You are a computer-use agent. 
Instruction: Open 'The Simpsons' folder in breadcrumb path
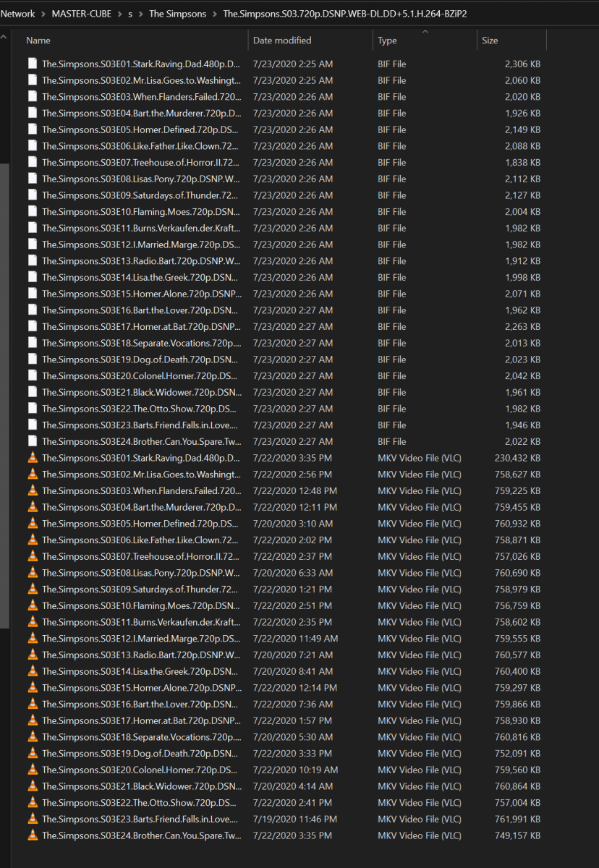pyautogui.click(x=177, y=14)
